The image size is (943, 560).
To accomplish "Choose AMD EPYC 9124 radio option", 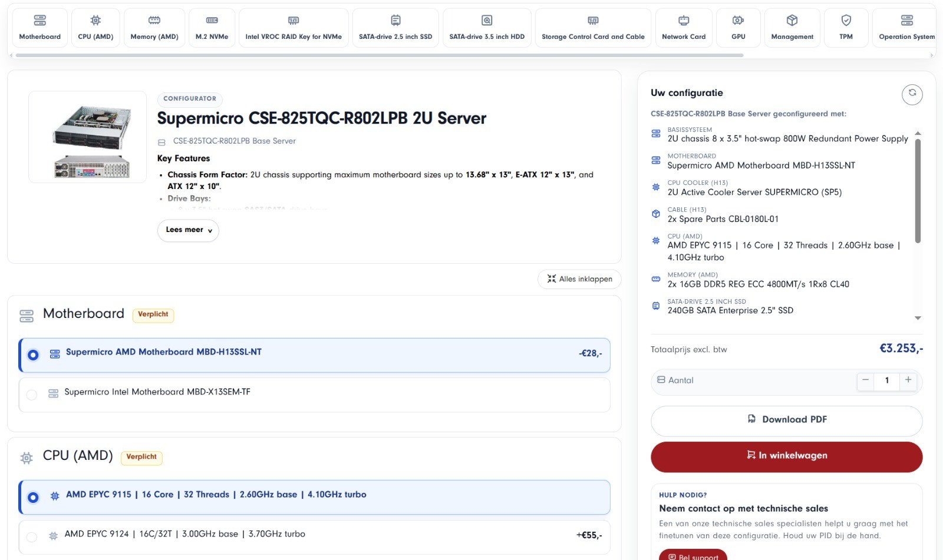I will pyautogui.click(x=32, y=536).
